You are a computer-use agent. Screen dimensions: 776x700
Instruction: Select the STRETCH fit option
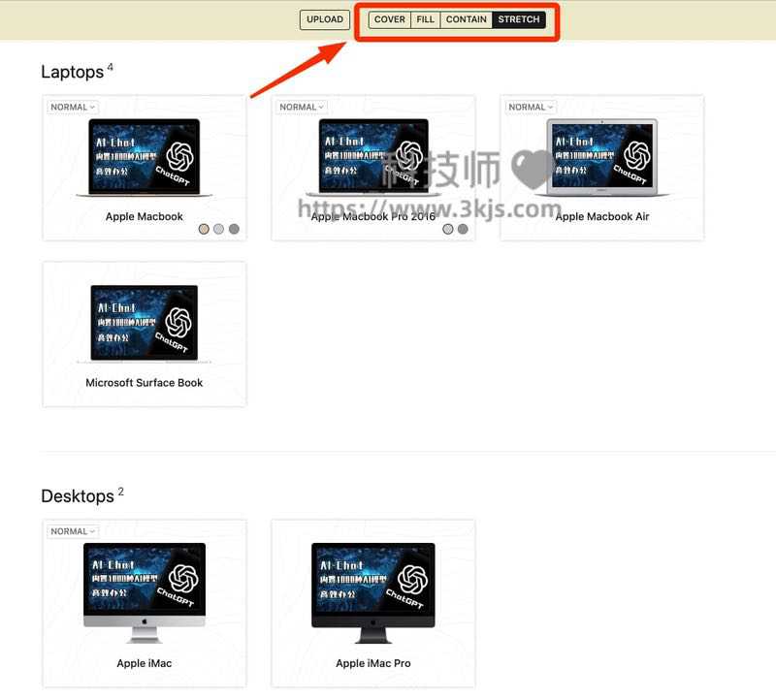coord(519,19)
